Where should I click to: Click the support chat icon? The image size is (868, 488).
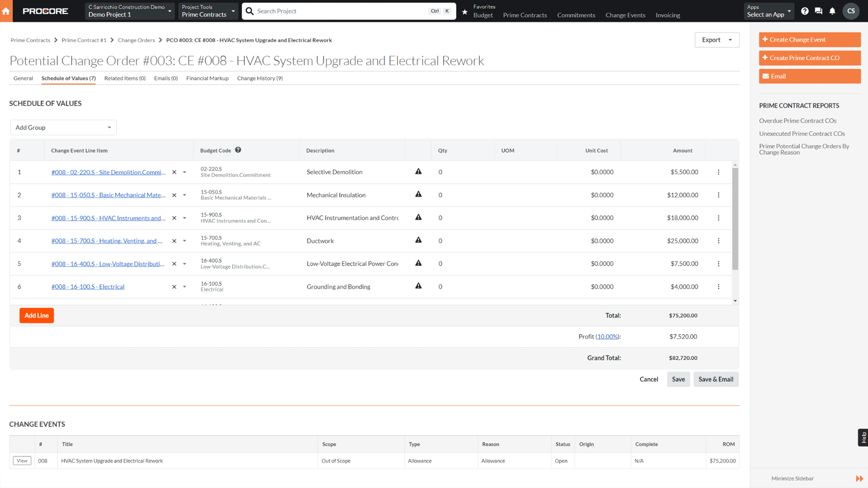tap(818, 11)
